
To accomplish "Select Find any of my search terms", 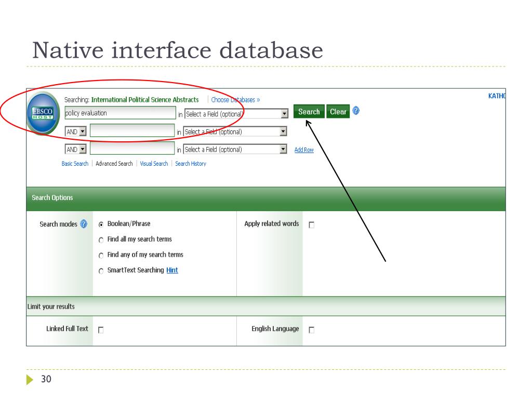I will [x=101, y=256].
